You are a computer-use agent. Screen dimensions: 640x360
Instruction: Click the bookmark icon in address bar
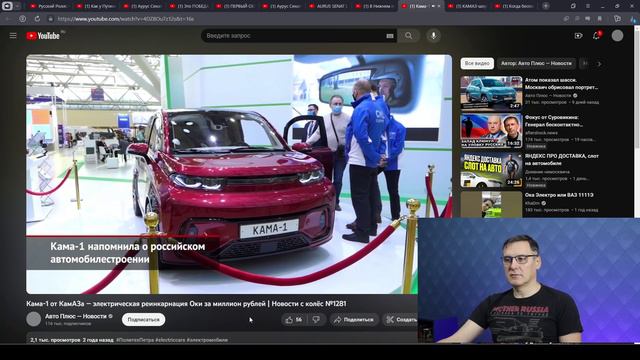click(x=599, y=19)
